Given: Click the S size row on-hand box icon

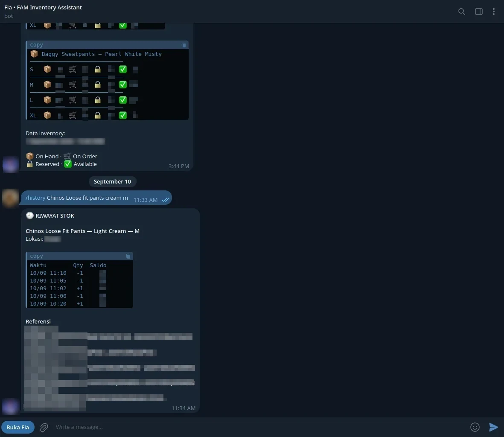Looking at the screenshot, I should [x=47, y=69].
